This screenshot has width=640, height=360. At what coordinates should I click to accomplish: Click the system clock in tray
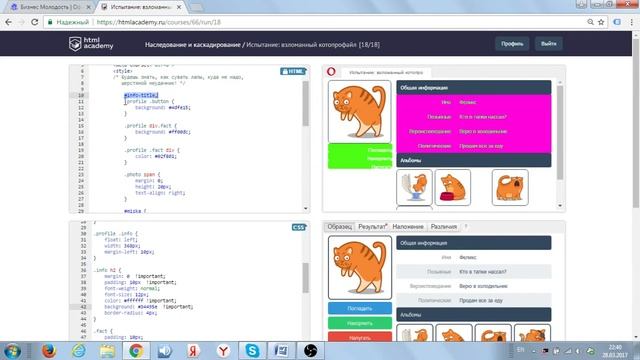click(615, 351)
